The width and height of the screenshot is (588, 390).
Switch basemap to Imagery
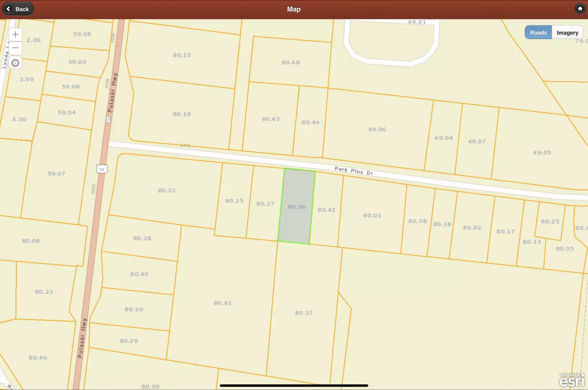[x=567, y=33]
